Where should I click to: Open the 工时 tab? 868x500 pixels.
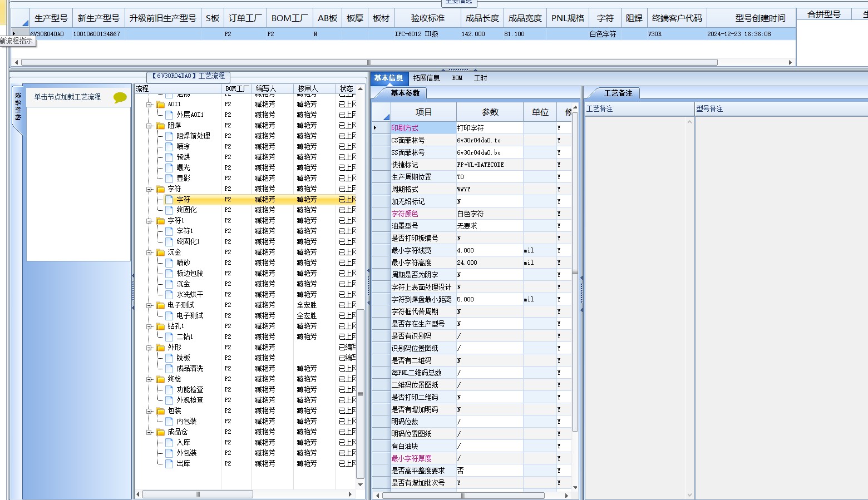(480, 78)
